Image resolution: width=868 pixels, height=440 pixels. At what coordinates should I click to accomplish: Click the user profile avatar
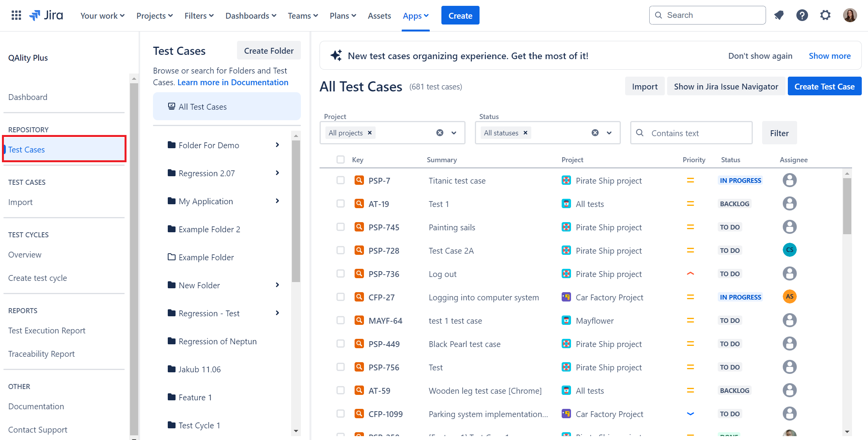click(x=850, y=16)
